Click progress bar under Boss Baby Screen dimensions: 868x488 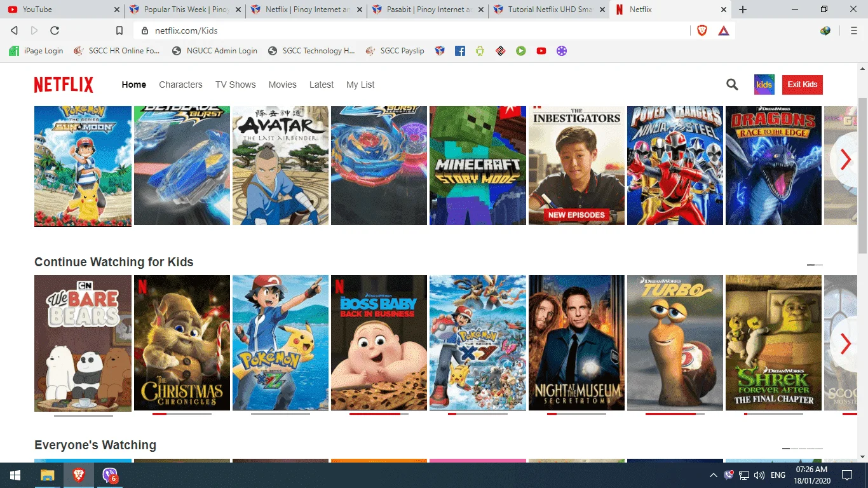[379, 414]
